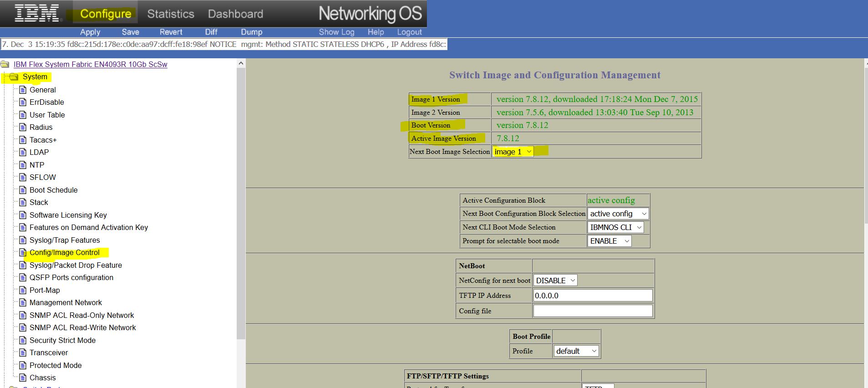Click the icon beside Syslog/Packet Drop Feature
The width and height of the screenshot is (868, 388).
click(23, 265)
